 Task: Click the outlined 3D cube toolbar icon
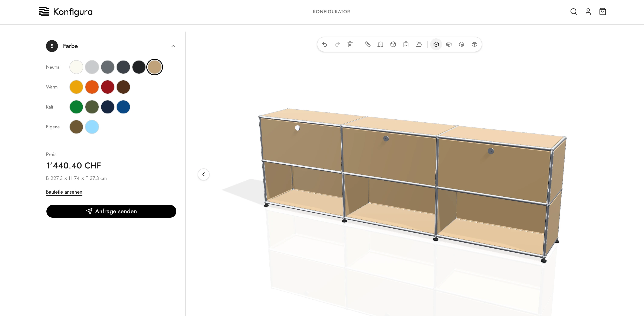[393, 45]
